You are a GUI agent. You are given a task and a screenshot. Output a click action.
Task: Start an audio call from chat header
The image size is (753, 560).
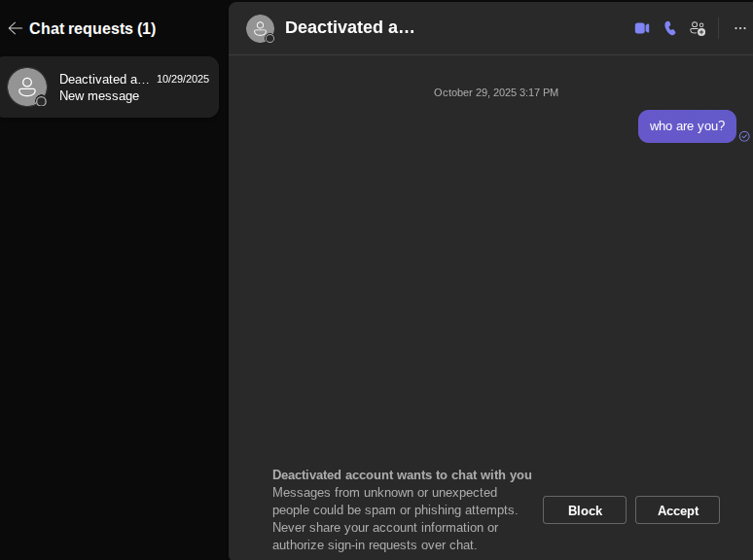tap(670, 28)
